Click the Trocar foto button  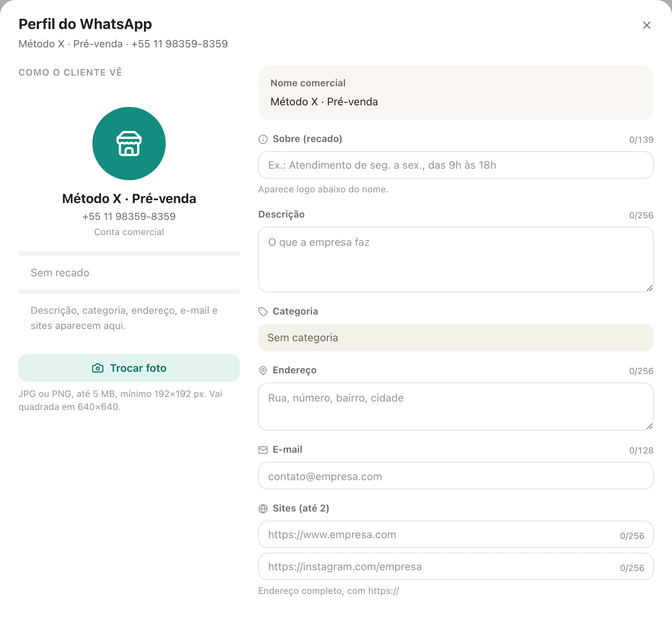129,368
